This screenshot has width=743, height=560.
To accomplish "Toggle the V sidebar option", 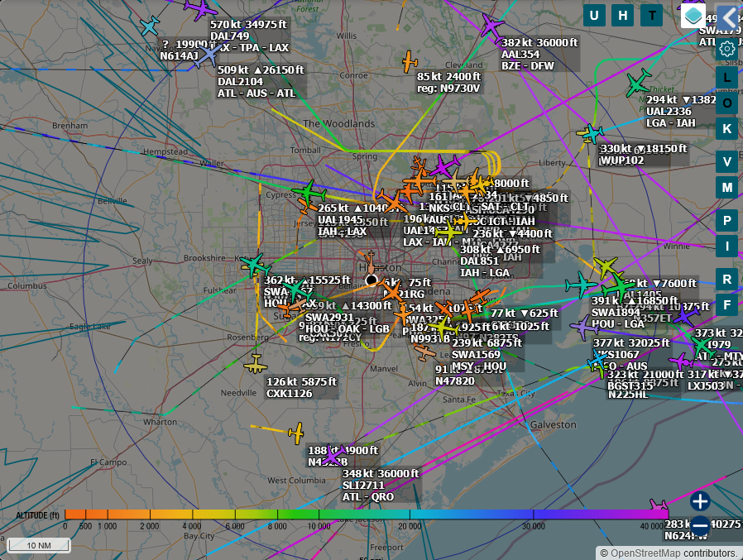I will [726, 162].
